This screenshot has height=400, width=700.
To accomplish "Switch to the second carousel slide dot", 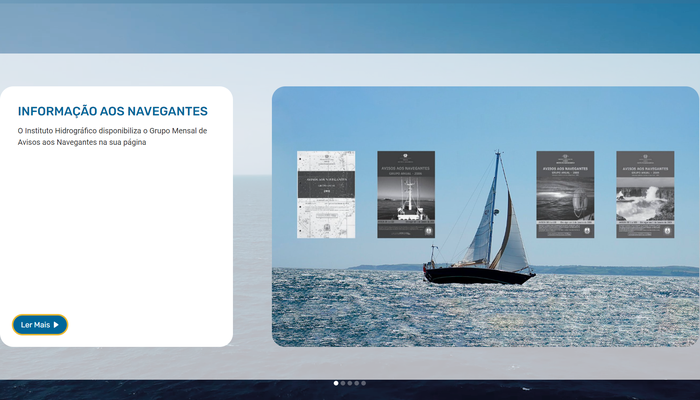I will point(343,383).
